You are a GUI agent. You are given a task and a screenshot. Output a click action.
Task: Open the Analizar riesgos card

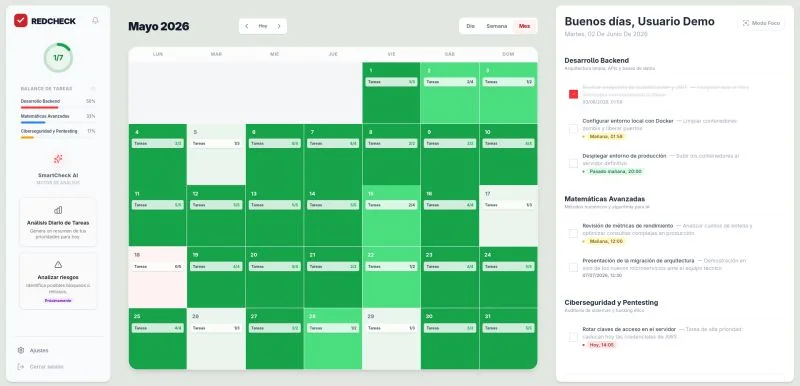pyautogui.click(x=58, y=280)
